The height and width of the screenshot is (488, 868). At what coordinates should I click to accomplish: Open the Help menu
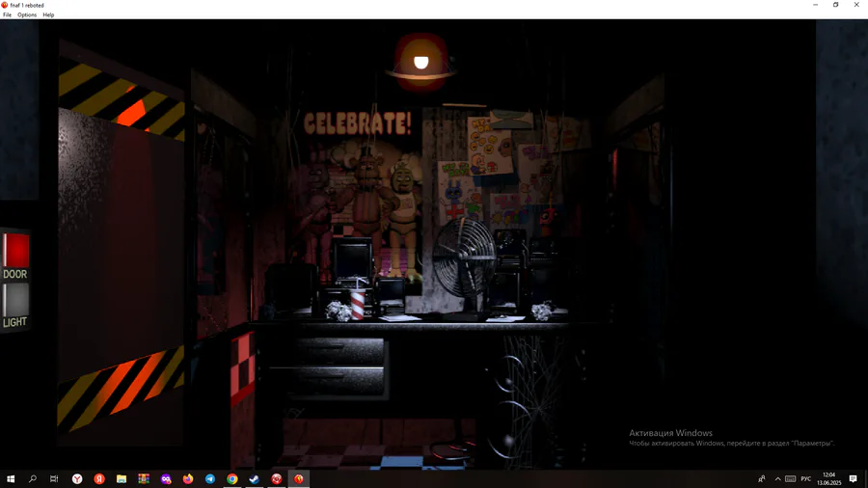(x=48, y=14)
